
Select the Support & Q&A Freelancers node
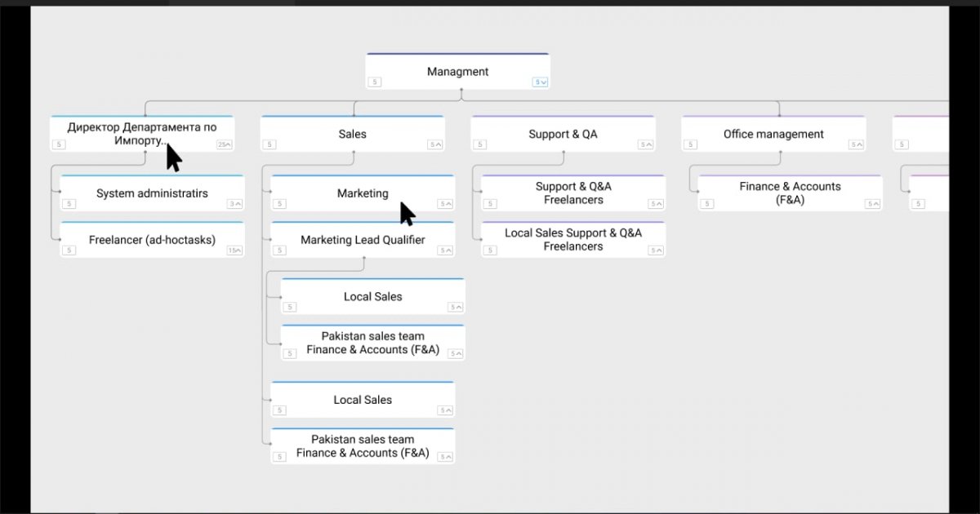[x=573, y=193]
